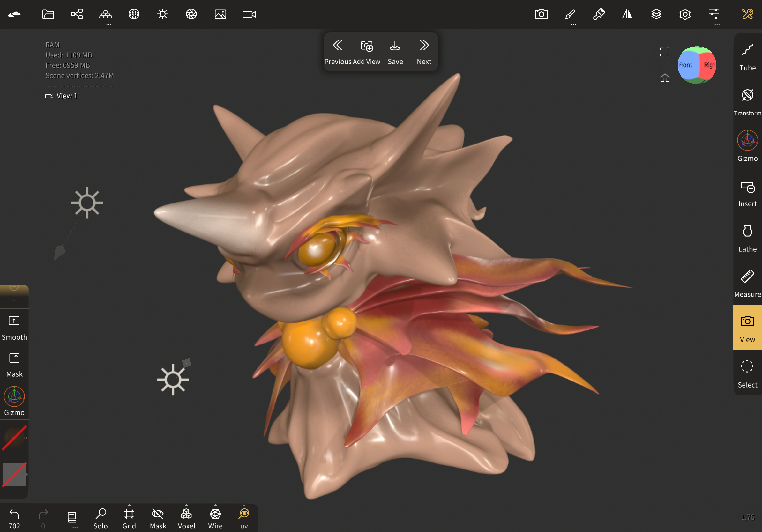
Task: Click the 'Used: 1109 MB' RAM text
Action: click(x=69, y=55)
